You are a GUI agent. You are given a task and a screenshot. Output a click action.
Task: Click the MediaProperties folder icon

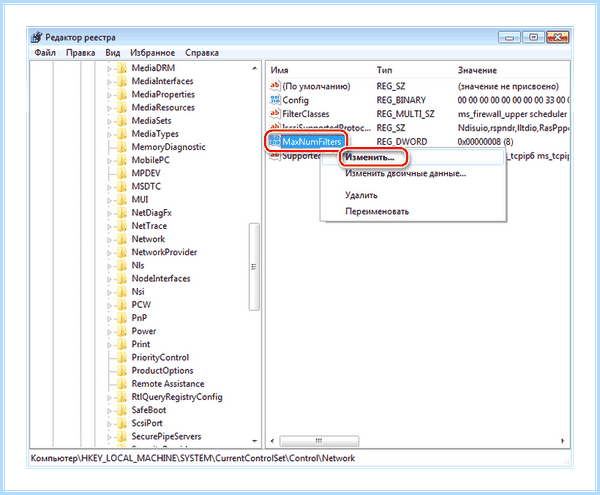click(122, 94)
